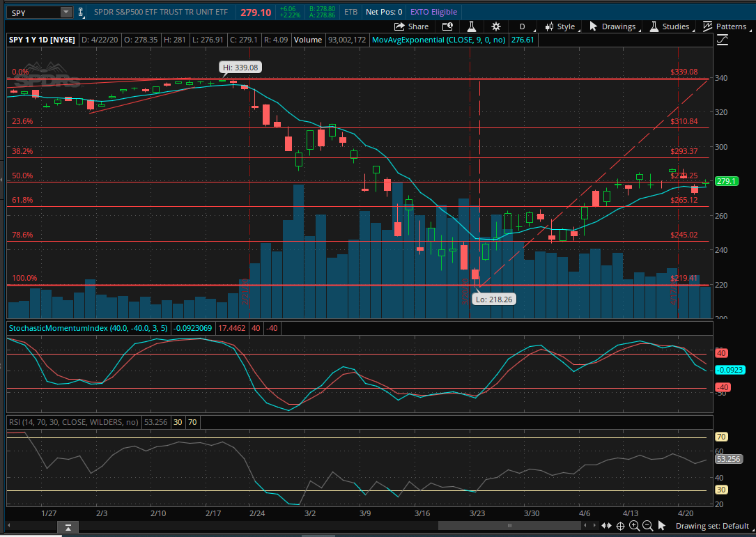The height and width of the screenshot is (537, 756).
Task: Open chart settings gear icon
Action: pos(495,26)
